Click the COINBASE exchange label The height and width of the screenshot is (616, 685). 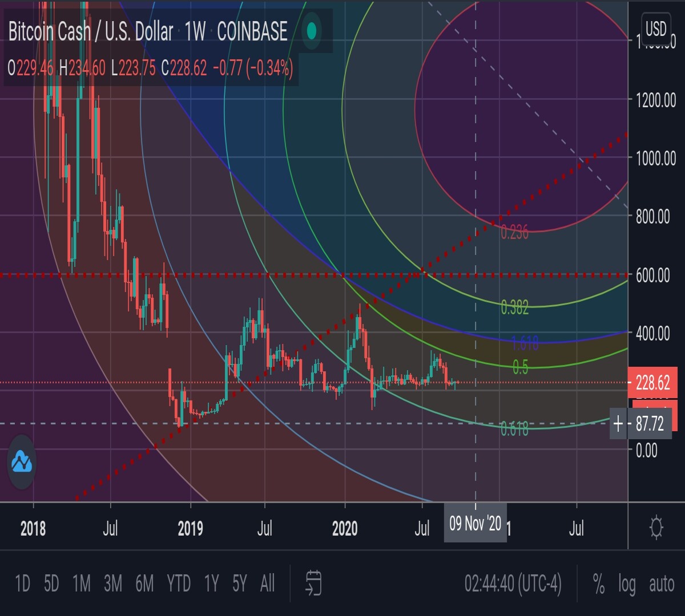pyautogui.click(x=252, y=31)
